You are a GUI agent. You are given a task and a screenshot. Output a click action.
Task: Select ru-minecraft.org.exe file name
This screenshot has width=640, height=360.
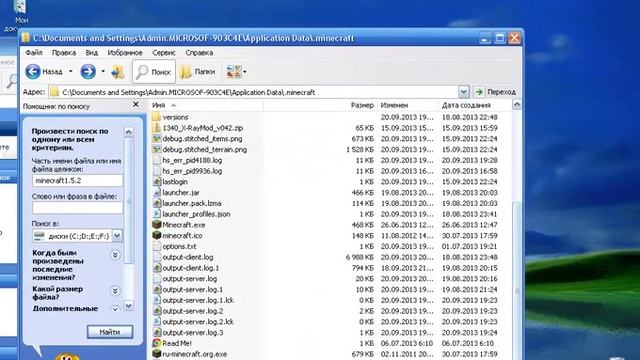point(195,354)
